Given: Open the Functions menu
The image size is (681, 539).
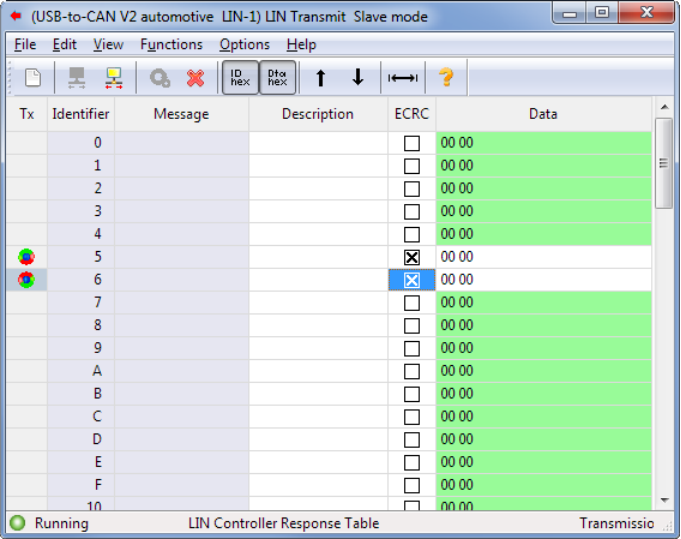Looking at the screenshot, I should (171, 44).
